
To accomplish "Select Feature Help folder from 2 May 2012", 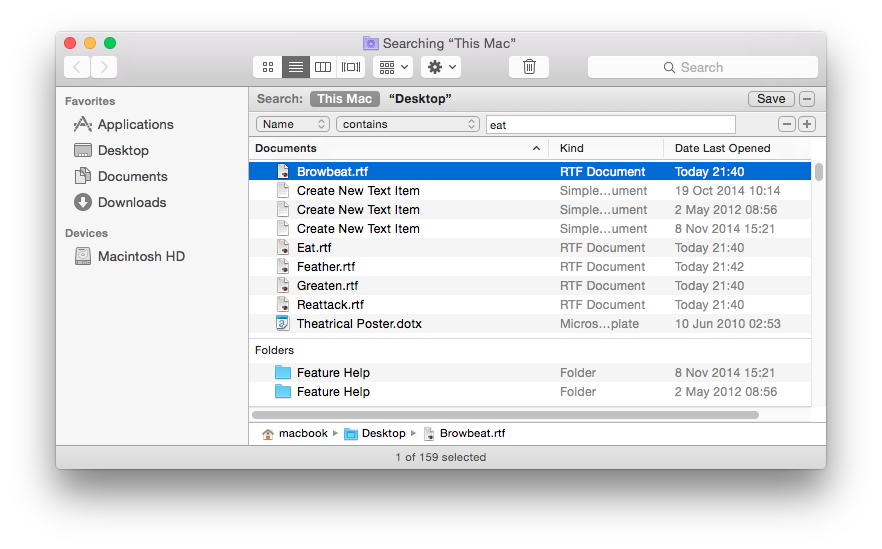I will tap(530, 392).
